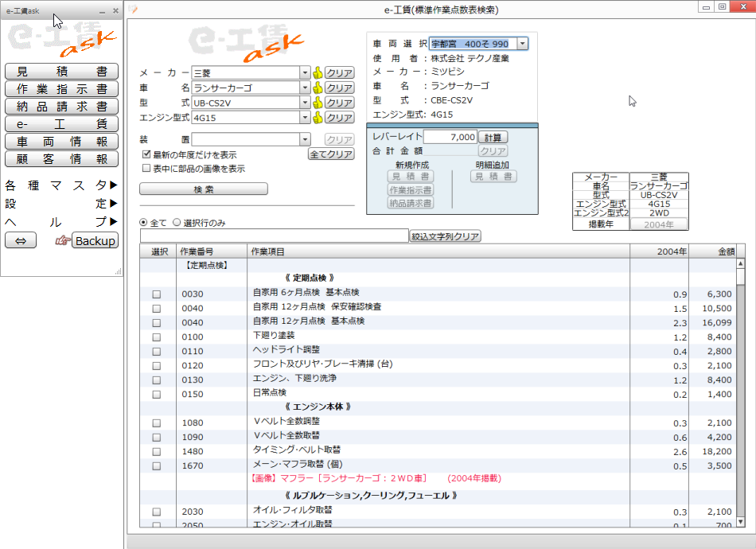Click thumbs-up icon beside 車名 field
This screenshot has height=549, width=756.
pyautogui.click(x=318, y=88)
